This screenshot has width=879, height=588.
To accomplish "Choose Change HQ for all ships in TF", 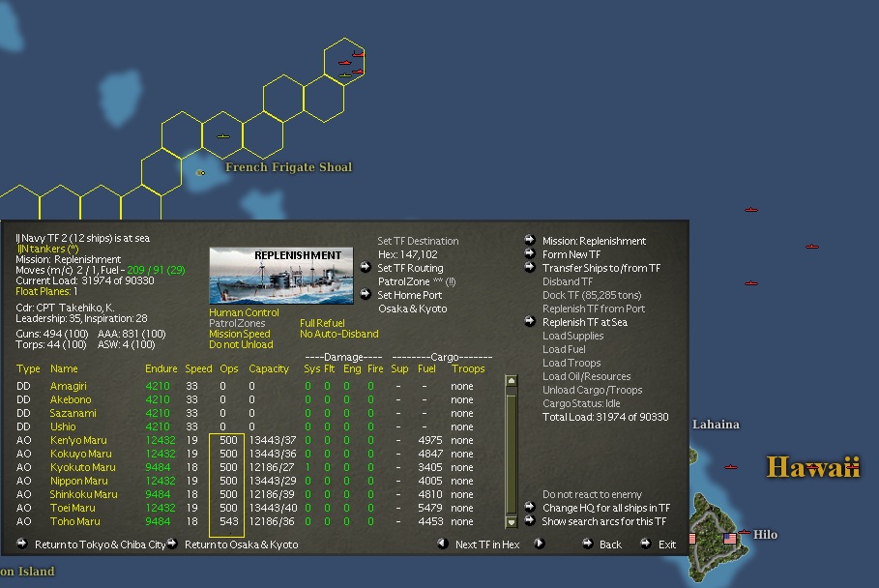I will coord(606,508).
